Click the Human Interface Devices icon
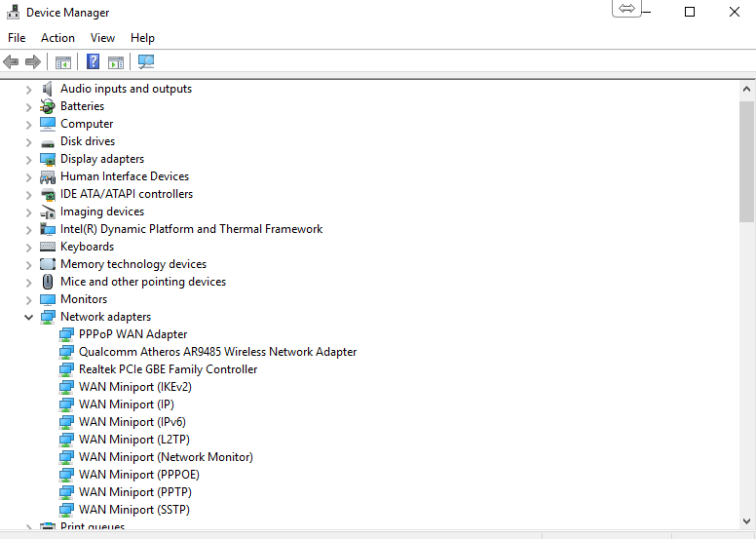This screenshot has height=539, width=756. (x=47, y=177)
